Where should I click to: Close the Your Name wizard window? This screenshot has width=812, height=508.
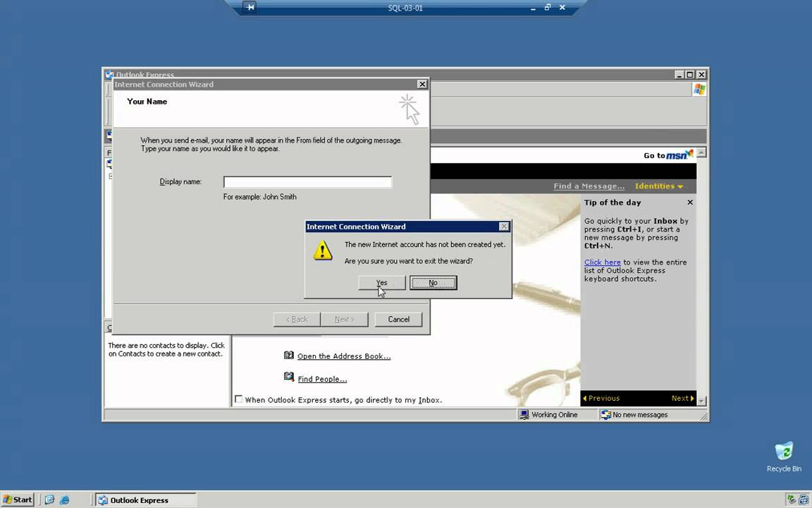click(422, 84)
